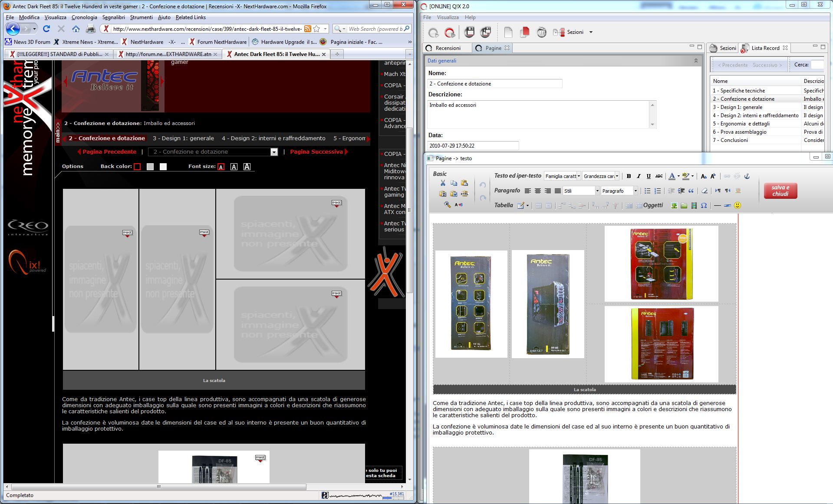Open Tabella insert table dropdown arrow
This screenshot has height=504, width=833.
pos(527,205)
